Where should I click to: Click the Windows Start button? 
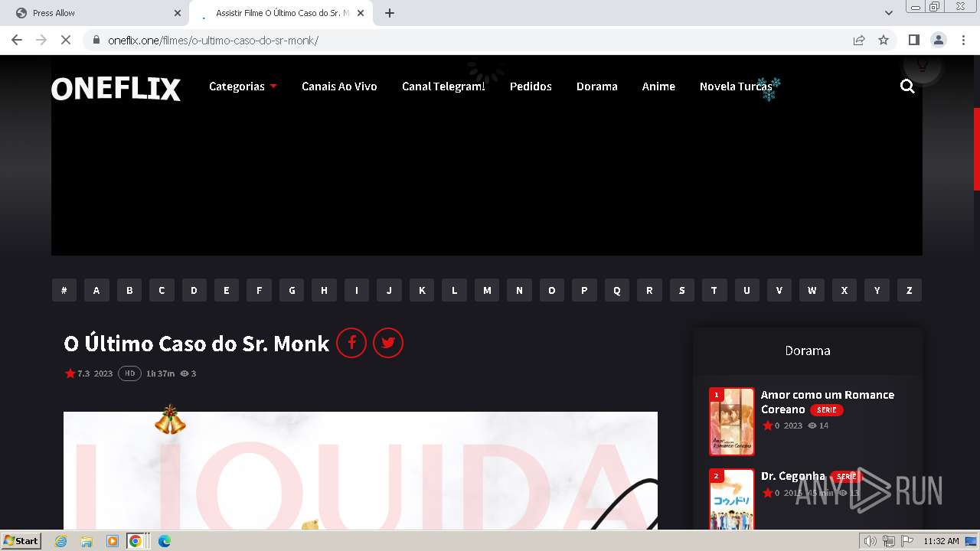21,541
